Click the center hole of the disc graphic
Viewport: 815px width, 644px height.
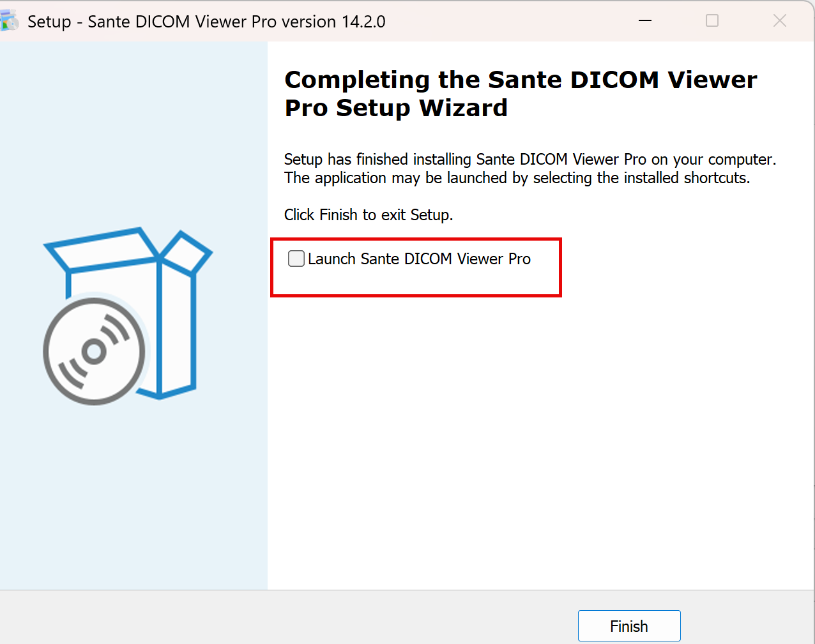(x=94, y=352)
